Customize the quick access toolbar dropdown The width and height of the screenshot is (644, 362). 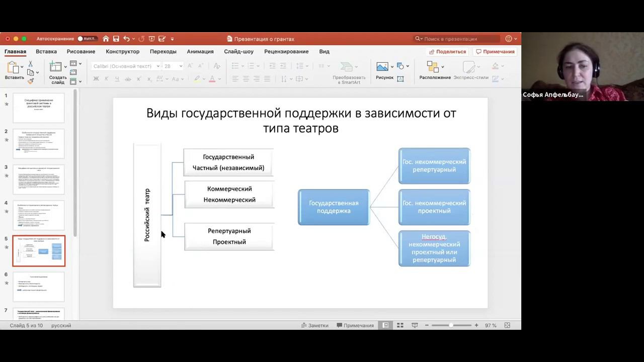[x=172, y=39]
